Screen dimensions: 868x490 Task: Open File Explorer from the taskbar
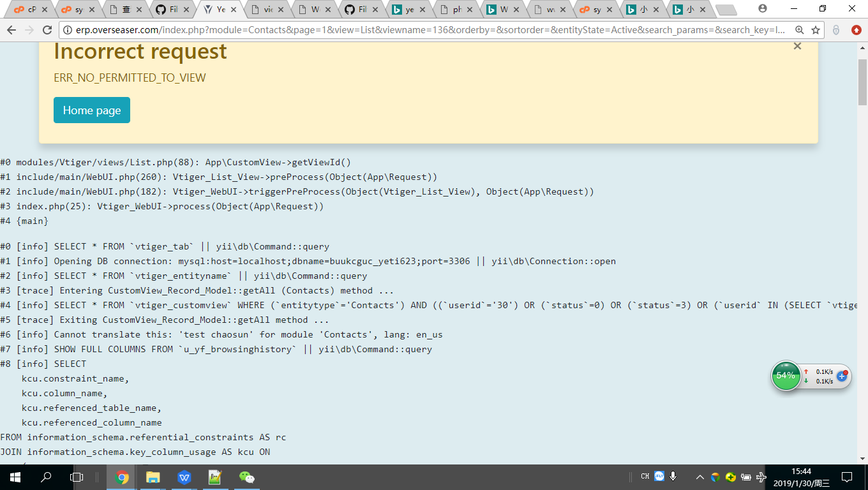click(x=153, y=477)
